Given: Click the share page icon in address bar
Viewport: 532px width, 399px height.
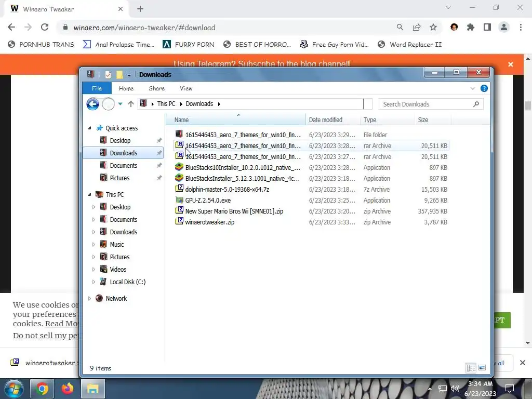Looking at the screenshot, I should 417,28.
